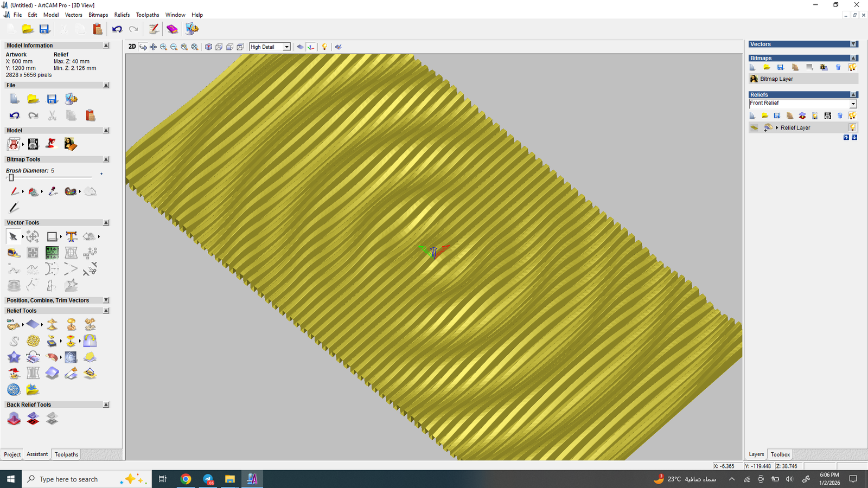The image size is (868, 488).
Task: Open the Toolpaths menu
Action: tap(147, 15)
